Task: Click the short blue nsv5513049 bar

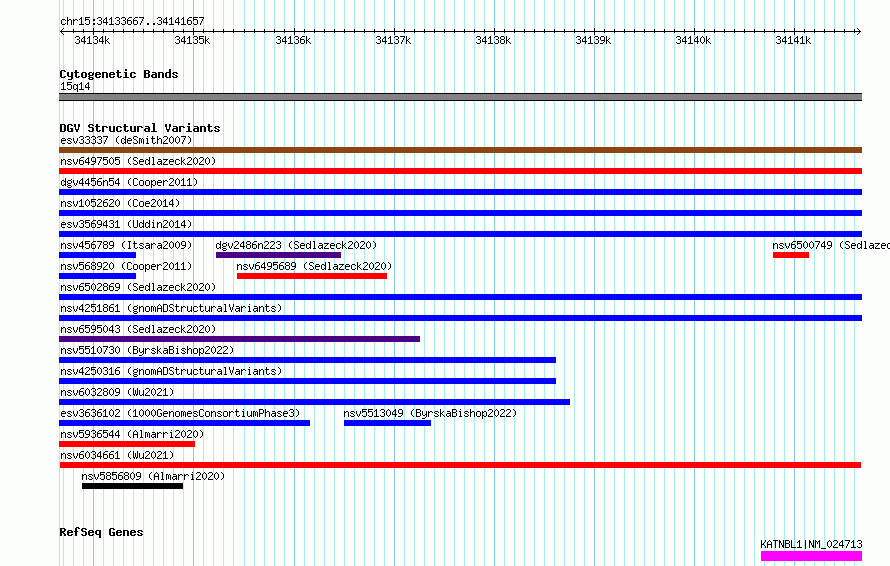Action: (x=388, y=423)
